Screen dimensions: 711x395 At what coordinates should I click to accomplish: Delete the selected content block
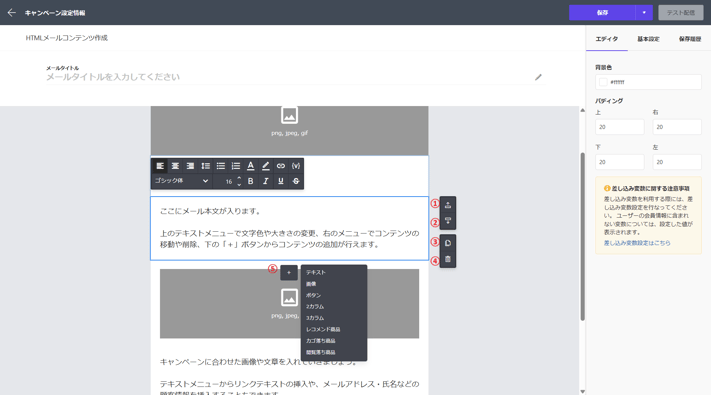(448, 259)
